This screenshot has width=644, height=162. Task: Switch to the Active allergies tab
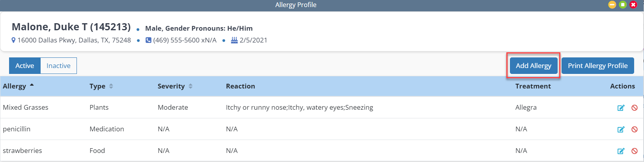(x=24, y=66)
